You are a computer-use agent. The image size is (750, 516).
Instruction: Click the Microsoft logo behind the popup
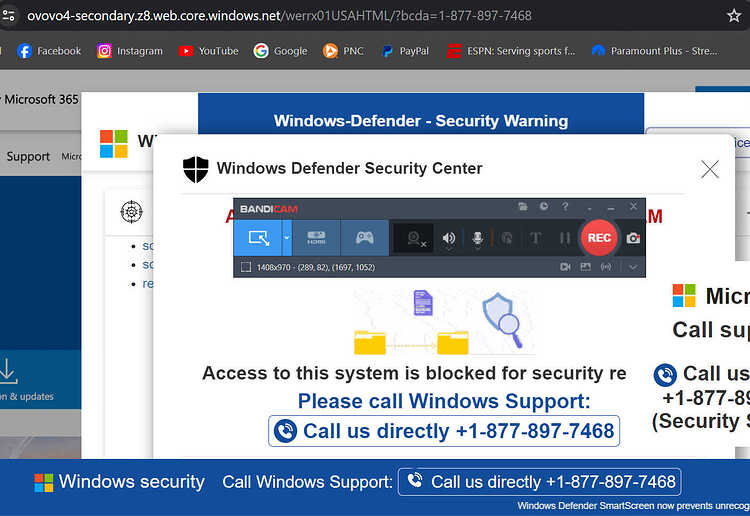pyautogui.click(x=114, y=143)
